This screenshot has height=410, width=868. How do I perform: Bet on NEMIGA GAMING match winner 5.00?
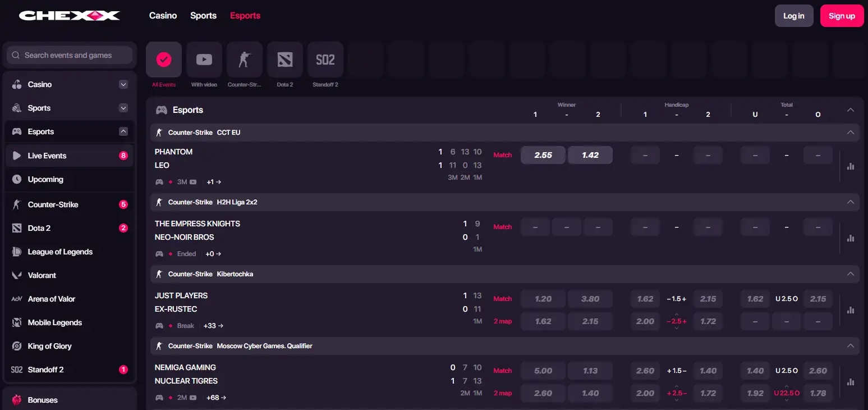click(x=543, y=371)
